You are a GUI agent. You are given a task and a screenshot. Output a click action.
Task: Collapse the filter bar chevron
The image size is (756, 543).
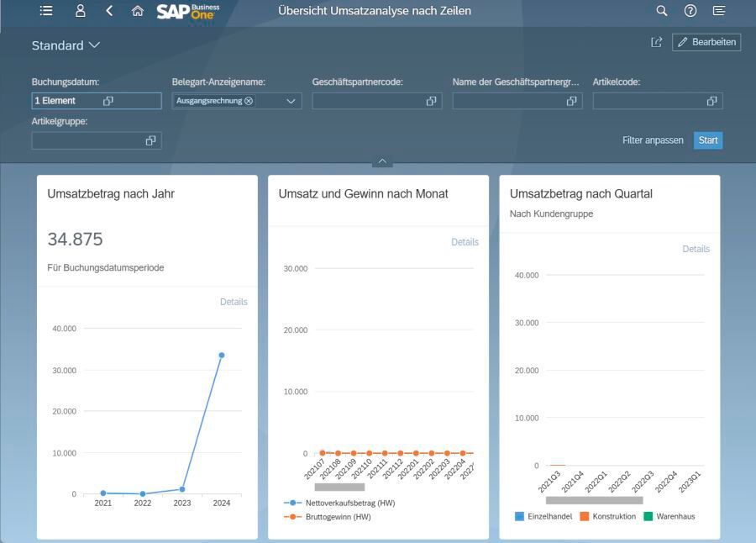click(x=382, y=161)
